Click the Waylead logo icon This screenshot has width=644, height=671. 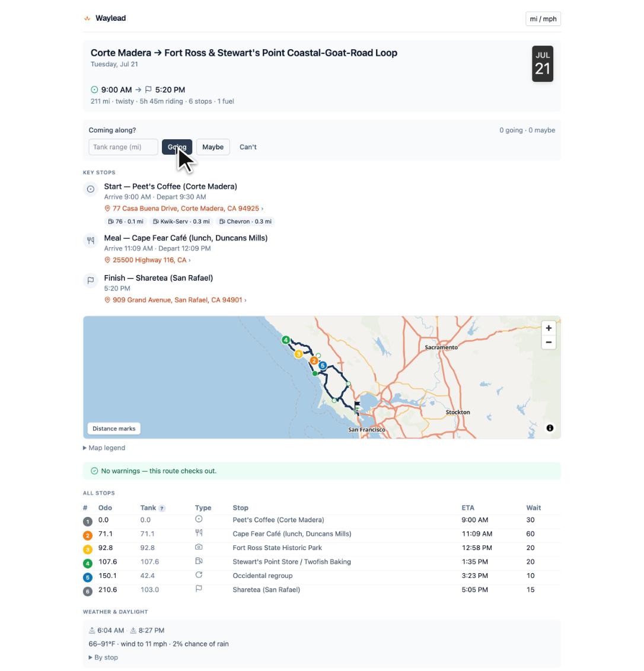pos(87,18)
